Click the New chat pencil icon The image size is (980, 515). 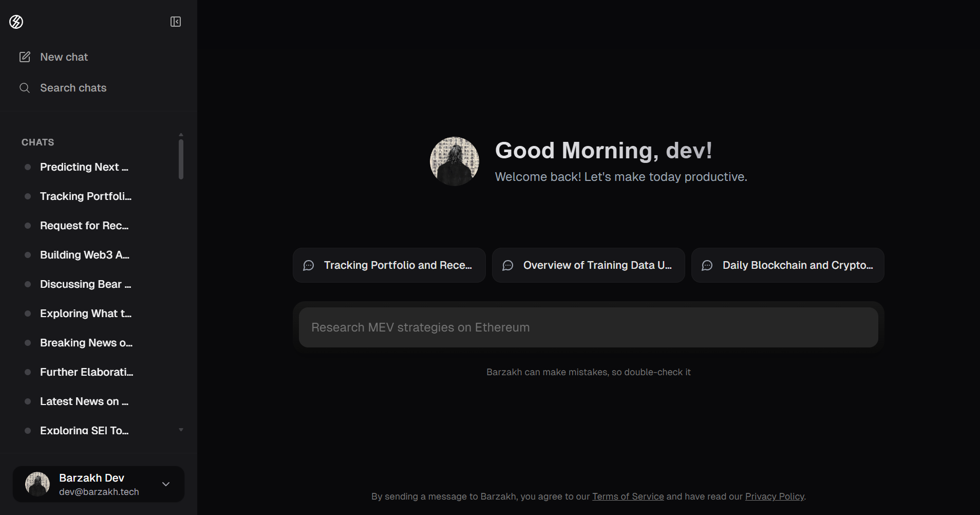[x=25, y=57]
